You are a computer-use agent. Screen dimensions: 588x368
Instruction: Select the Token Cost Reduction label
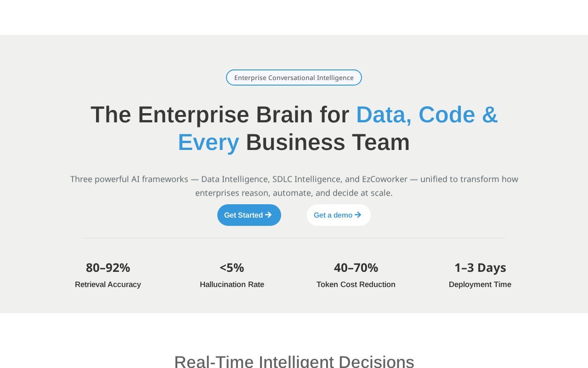click(x=356, y=285)
